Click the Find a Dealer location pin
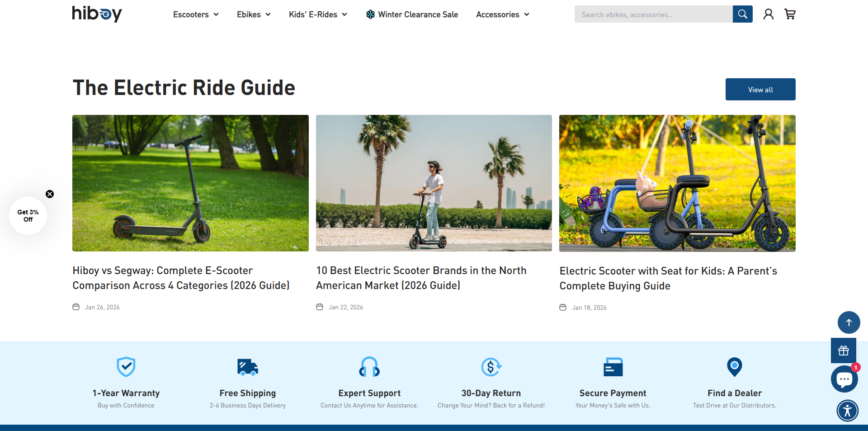 [x=734, y=367]
